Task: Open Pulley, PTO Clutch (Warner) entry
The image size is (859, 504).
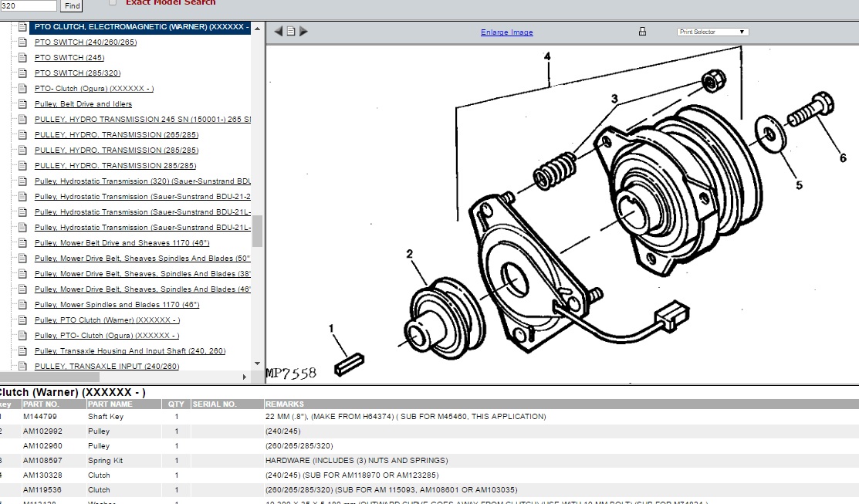Action: tap(107, 320)
